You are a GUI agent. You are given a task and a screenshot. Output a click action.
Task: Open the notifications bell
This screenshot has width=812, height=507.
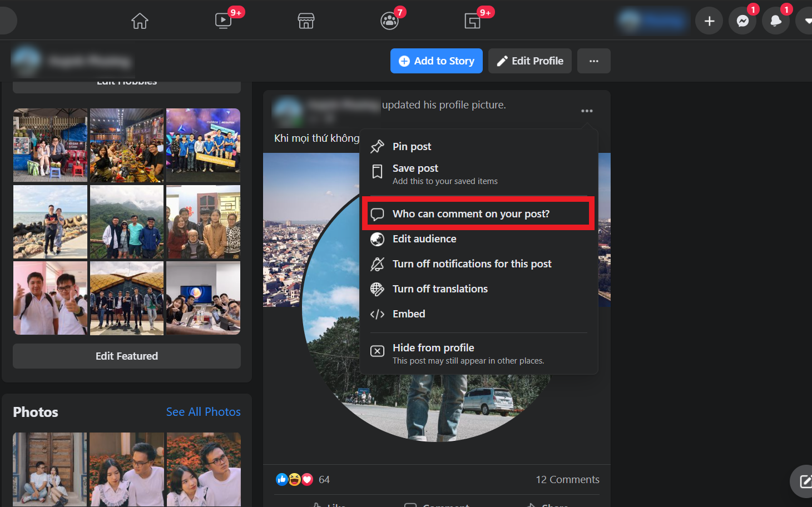[775, 21]
